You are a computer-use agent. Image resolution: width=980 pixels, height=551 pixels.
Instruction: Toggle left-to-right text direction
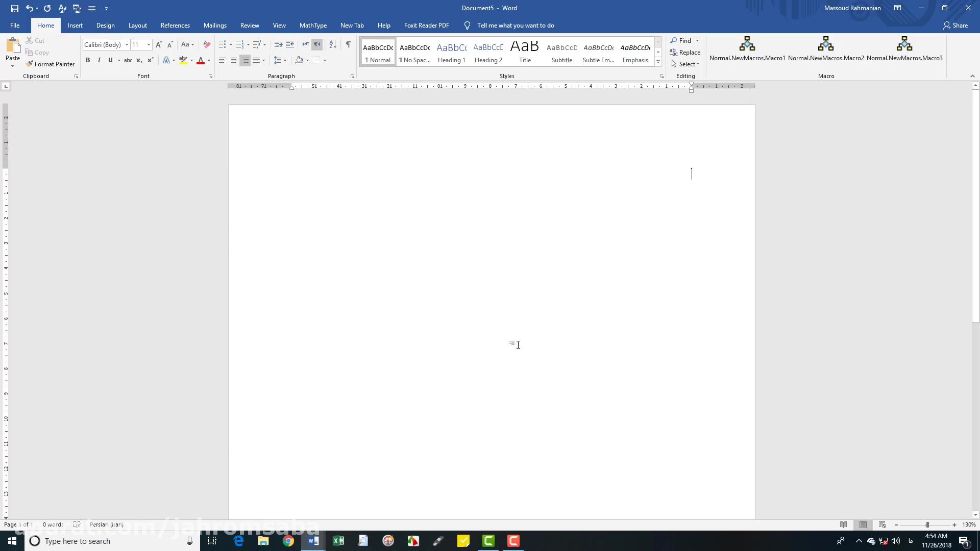pos(305,44)
